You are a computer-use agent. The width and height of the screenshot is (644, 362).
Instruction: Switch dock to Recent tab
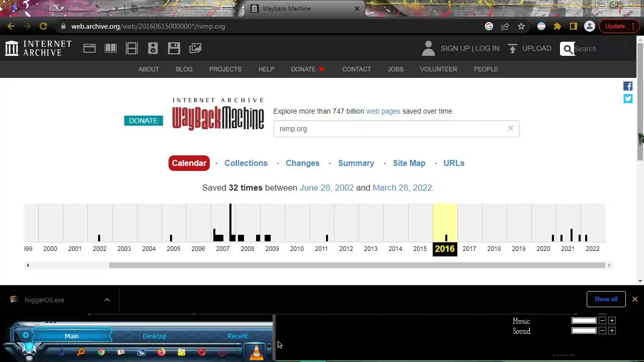click(x=237, y=336)
